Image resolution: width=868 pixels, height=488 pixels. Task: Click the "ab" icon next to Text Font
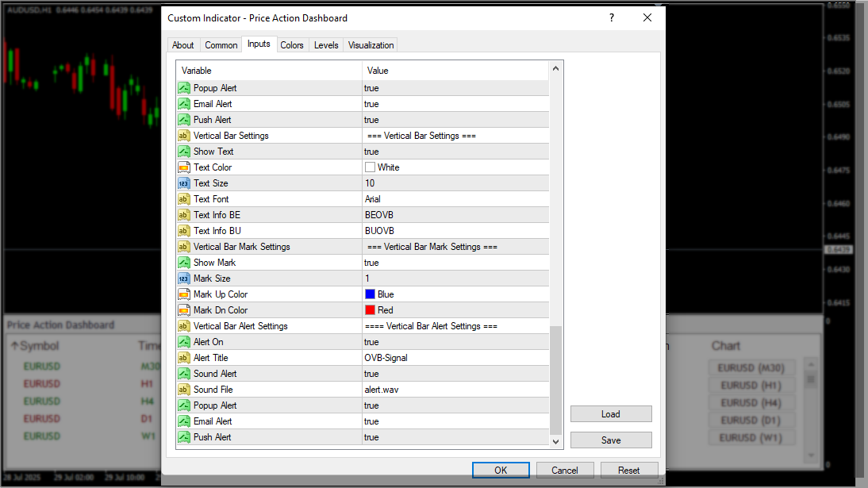pos(183,198)
